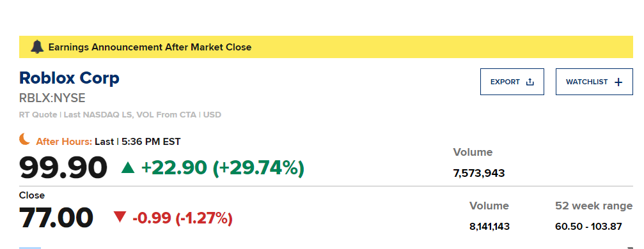Image resolution: width=644 pixels, height=249 pixels.
Task: Click the green up triangle indicator
Action: coord(128,167)
